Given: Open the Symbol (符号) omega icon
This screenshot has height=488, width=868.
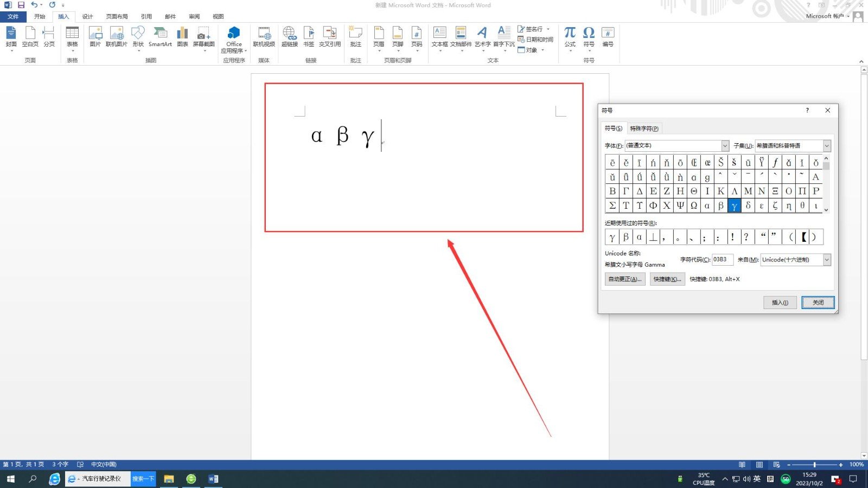Looking at the screenshot, I should point(589,36).
